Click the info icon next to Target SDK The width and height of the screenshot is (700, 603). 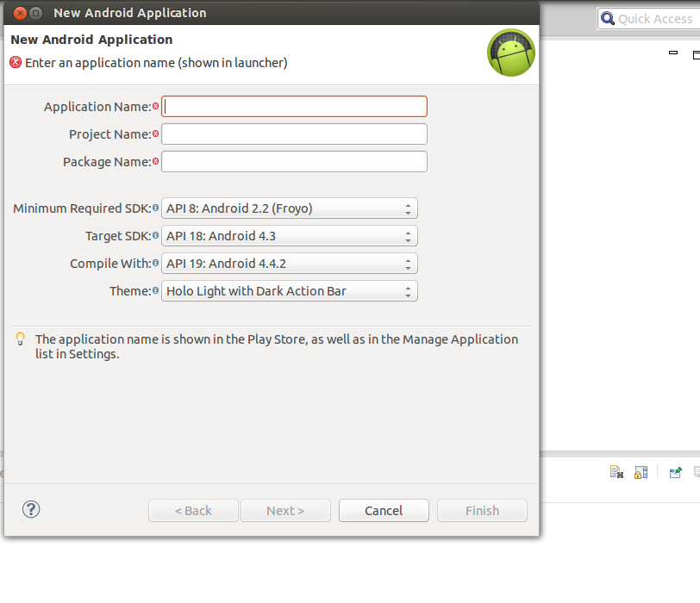click(155, 235)
